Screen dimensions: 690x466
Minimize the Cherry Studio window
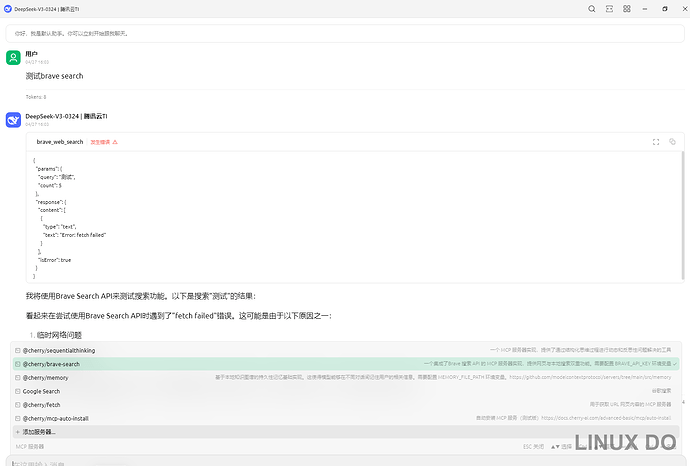pos(645,9)
